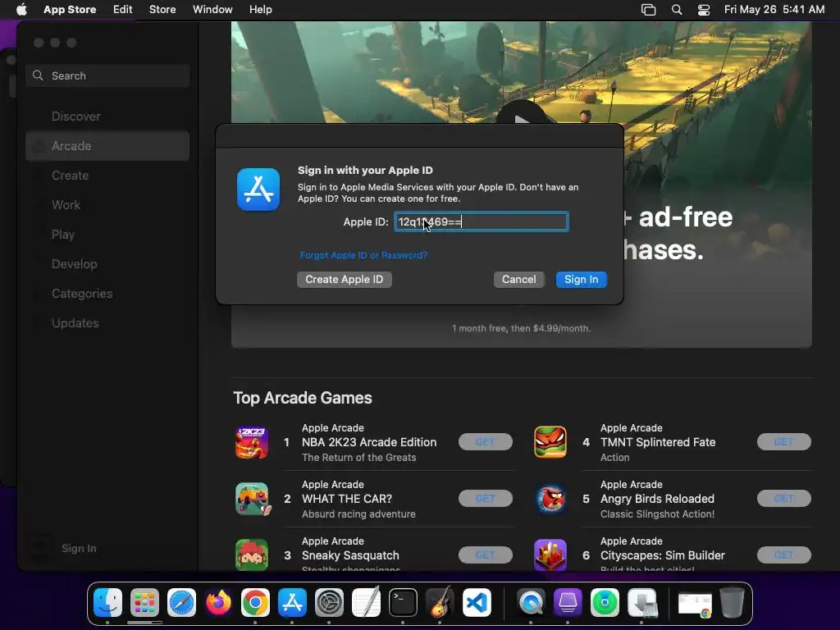
Task: Click the Sign In button in dialog
Action: pos(582,279)
